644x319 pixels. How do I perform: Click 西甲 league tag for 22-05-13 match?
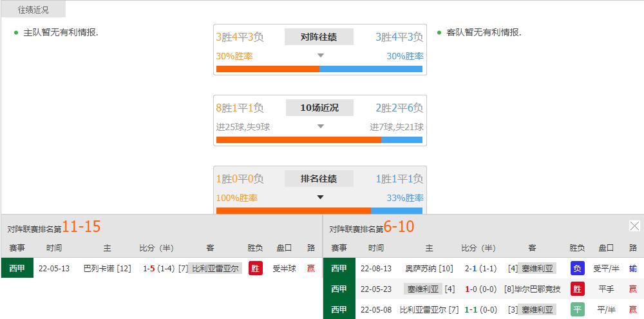point(17,268)
